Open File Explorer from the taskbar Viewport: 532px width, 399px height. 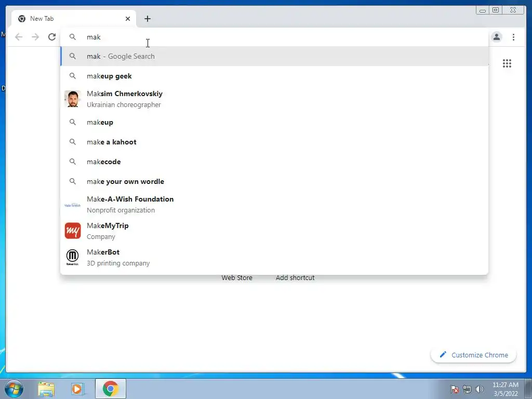(x=46, y=389)
